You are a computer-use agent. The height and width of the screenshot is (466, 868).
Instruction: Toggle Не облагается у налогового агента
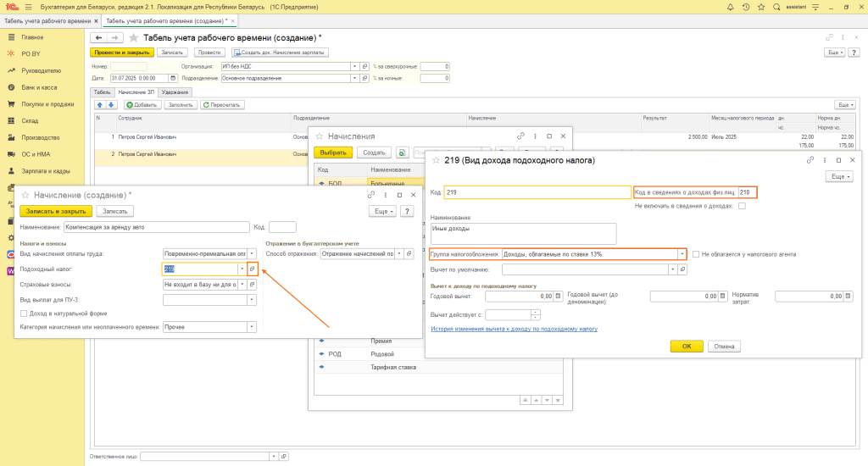pyautogui.click(x=696, y=254)
